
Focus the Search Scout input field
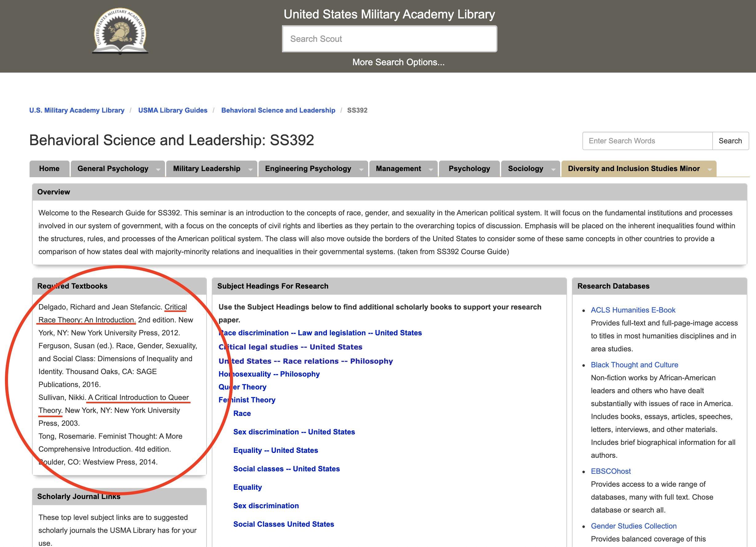(x=389, y=39)
